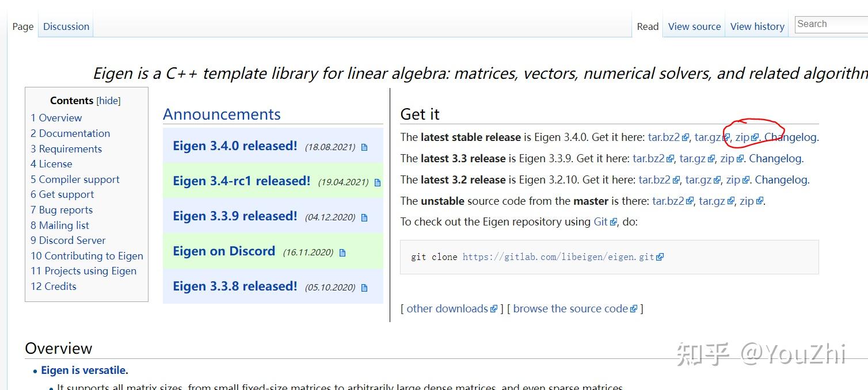Click external link icon after 'other downloads'
Image resolution: width=868 pixels, height=390 pixels.
tap(493, 309)
